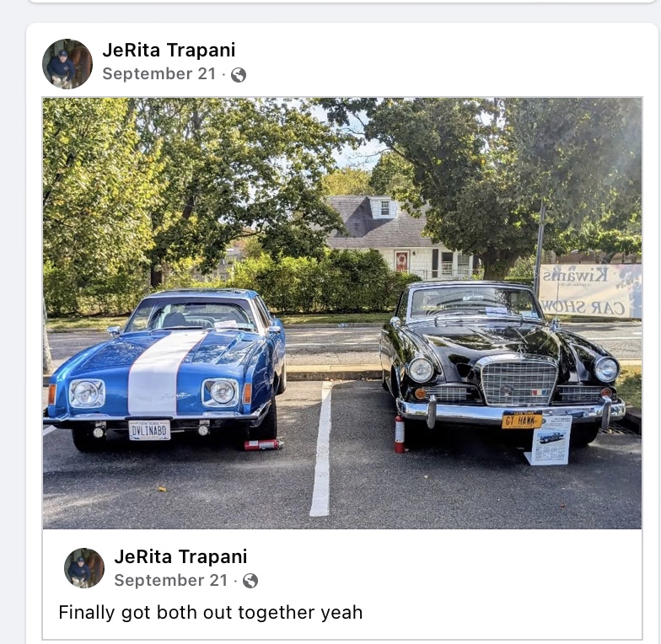Click the caption 'Finally got both out together yeah'
This screenshot has height=644, width=661.
211,612
